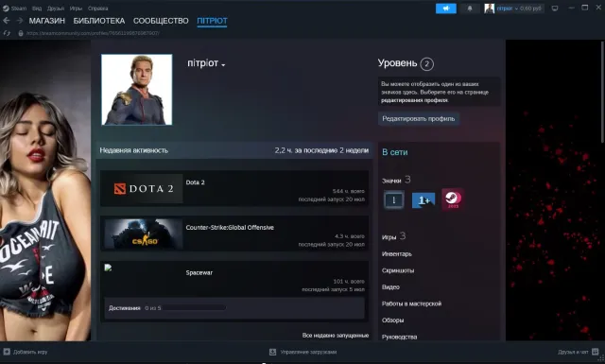Open the Dota 2 game logo
The image size is (605, 364).
tap(144, 188)
